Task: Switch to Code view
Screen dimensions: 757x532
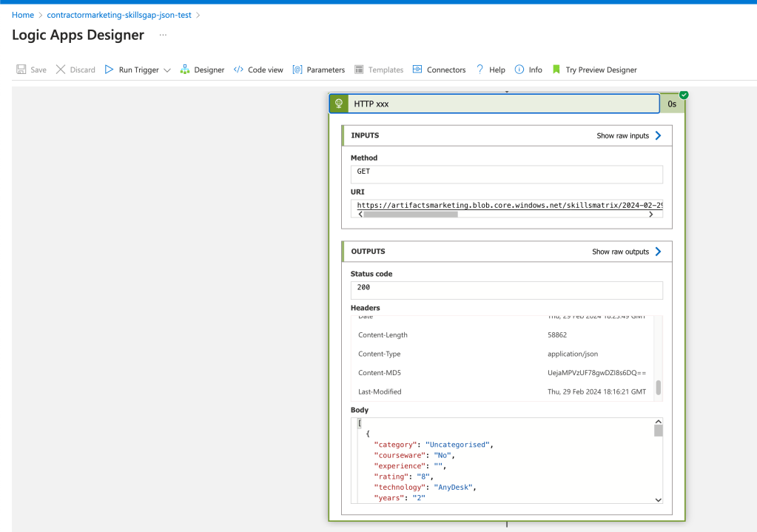Action: (x=266, y=70)
